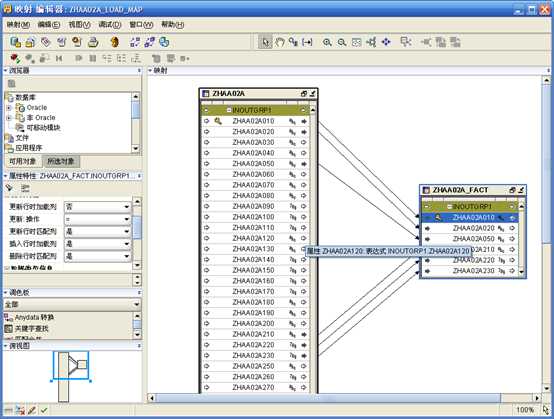Click the blue four-arrow center icon
The image size is (554, 419).
386,42
